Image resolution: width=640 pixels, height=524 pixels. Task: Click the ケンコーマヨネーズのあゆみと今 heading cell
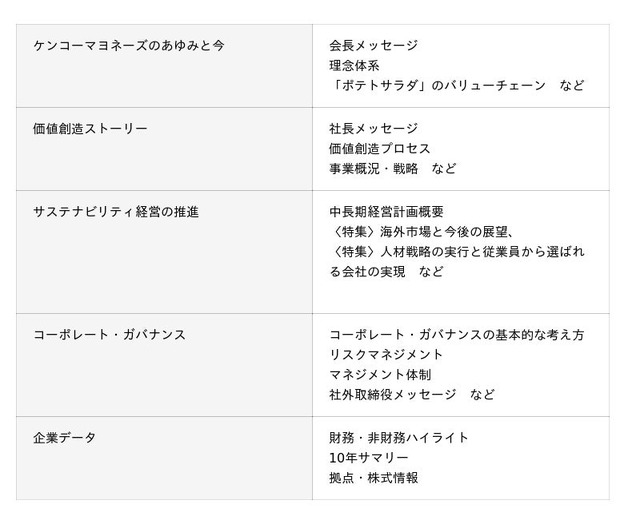click(x=128, y=45)
